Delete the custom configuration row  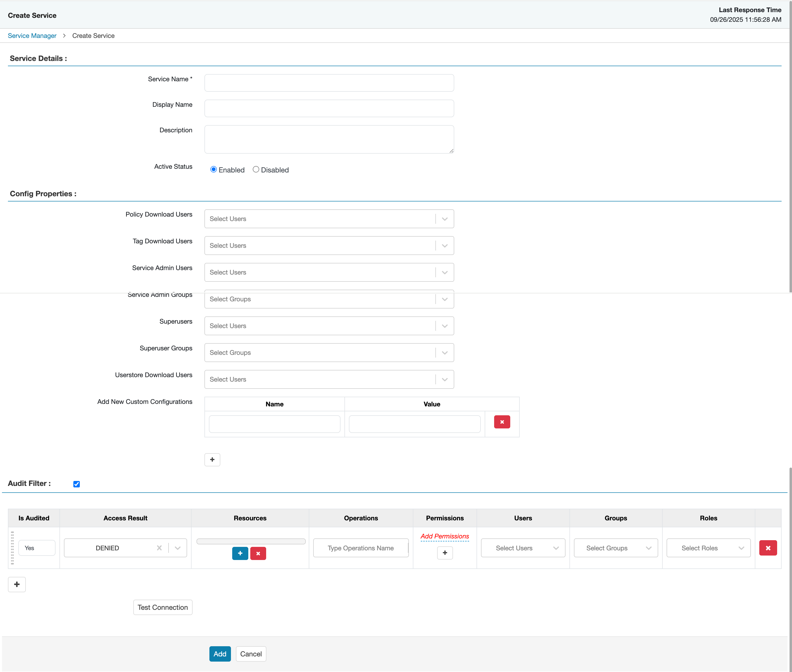[502, 422]
